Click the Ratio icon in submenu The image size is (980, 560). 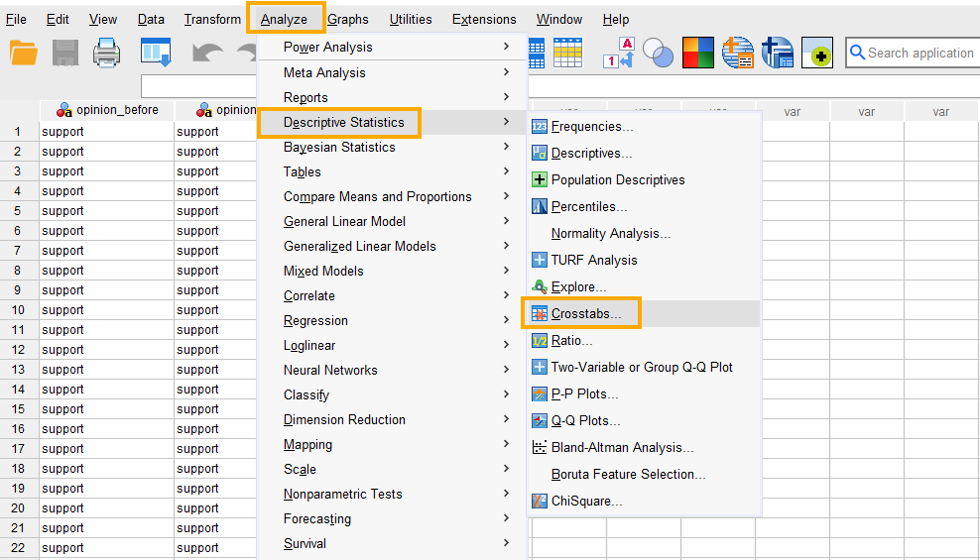pyautogui.click(x=540, y=340)
